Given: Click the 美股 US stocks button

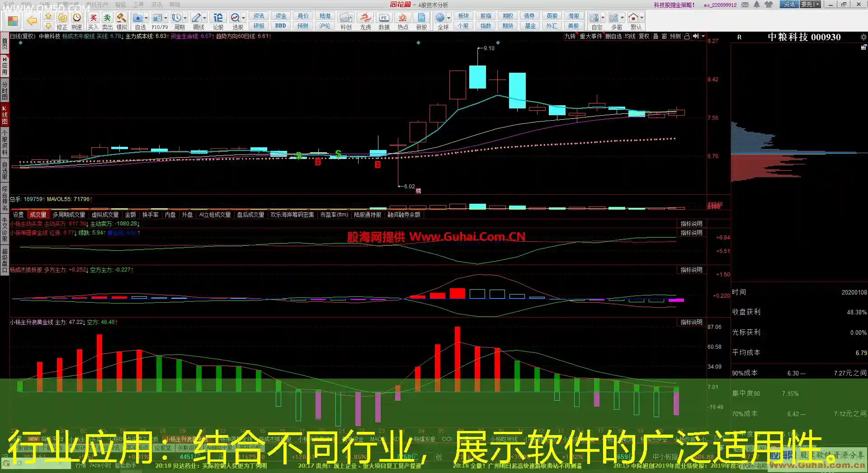Looking at the screenshot, I should [573, 26].
